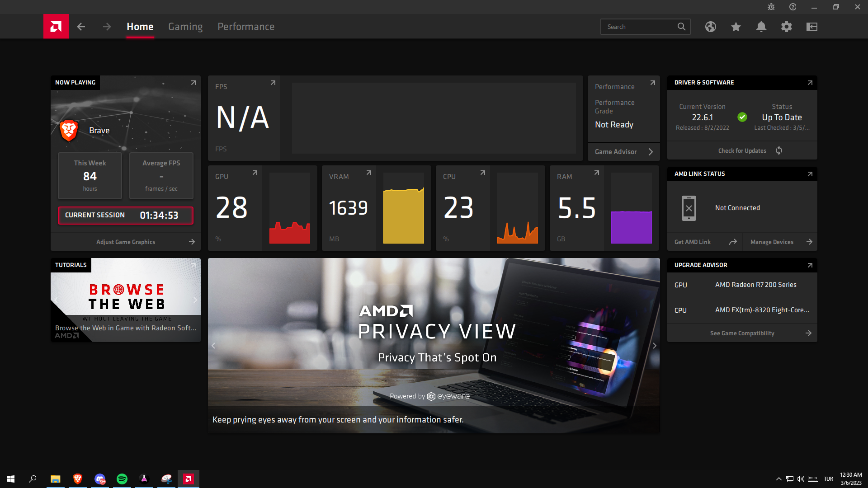Click the AMD logo home button
The image size is (868, 488).
[56, 27]
